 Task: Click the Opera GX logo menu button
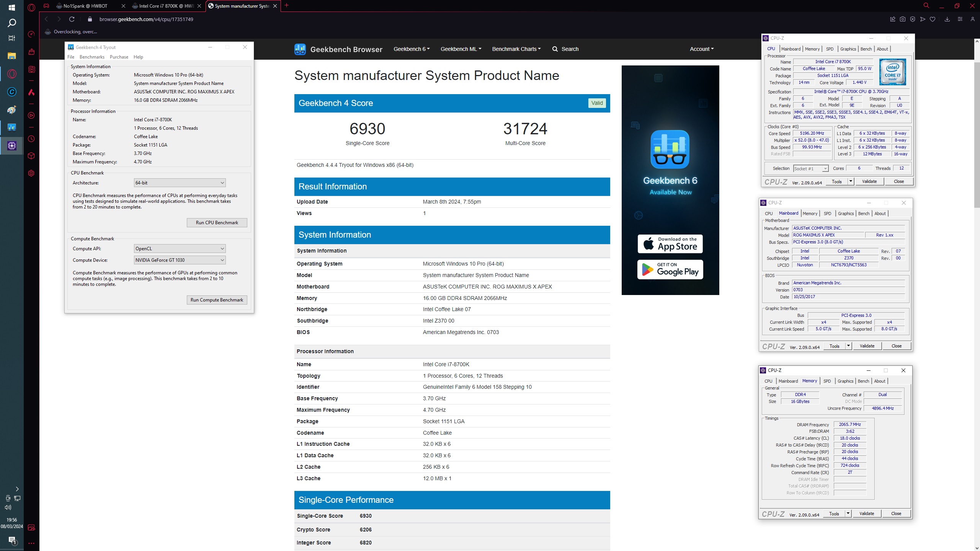tap(31, 7)
